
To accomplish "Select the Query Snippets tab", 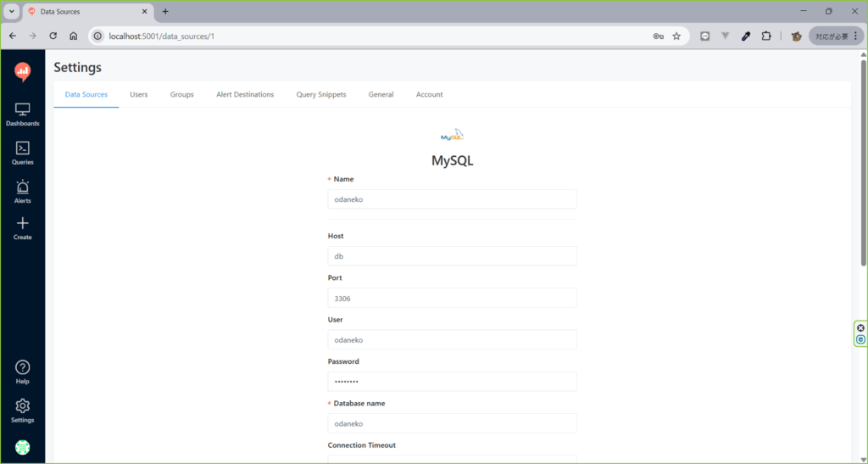I will [320, 94].
